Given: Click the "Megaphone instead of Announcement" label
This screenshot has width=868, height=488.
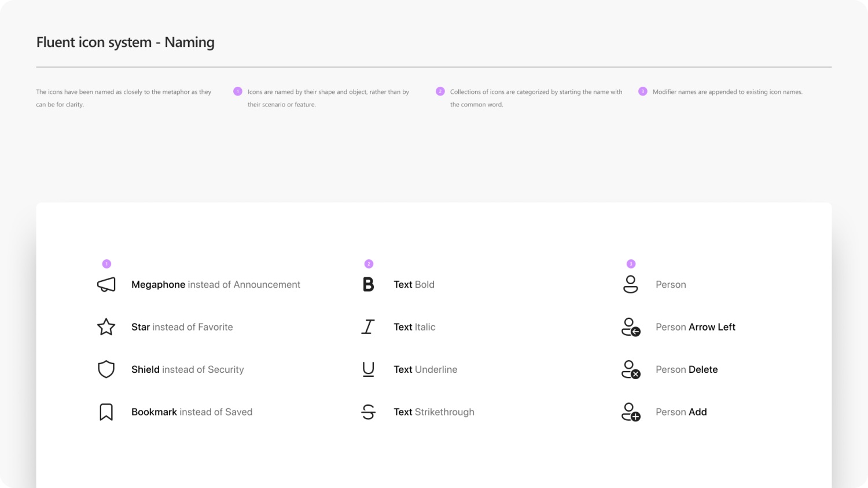Looking at the screenshot, I should coord(216,285).
